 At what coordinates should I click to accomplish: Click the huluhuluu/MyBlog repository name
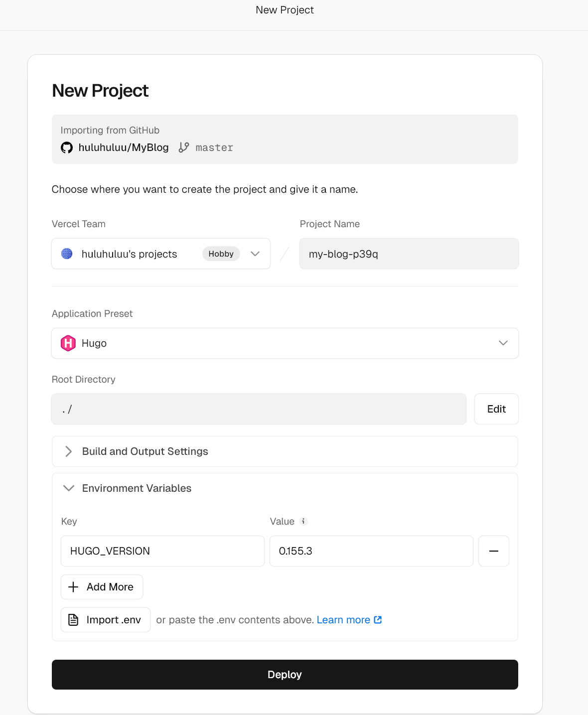[124, 147]
